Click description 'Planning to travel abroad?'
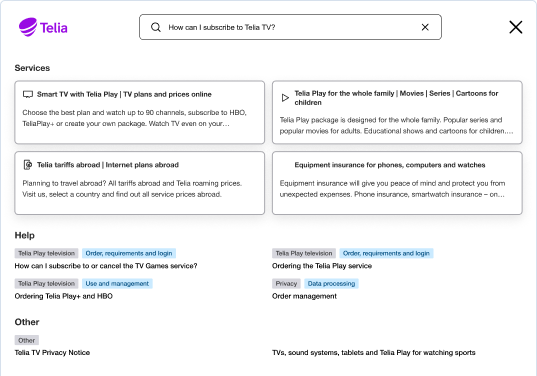Viewport: 537px width, 376px height. tap(132, 189)
